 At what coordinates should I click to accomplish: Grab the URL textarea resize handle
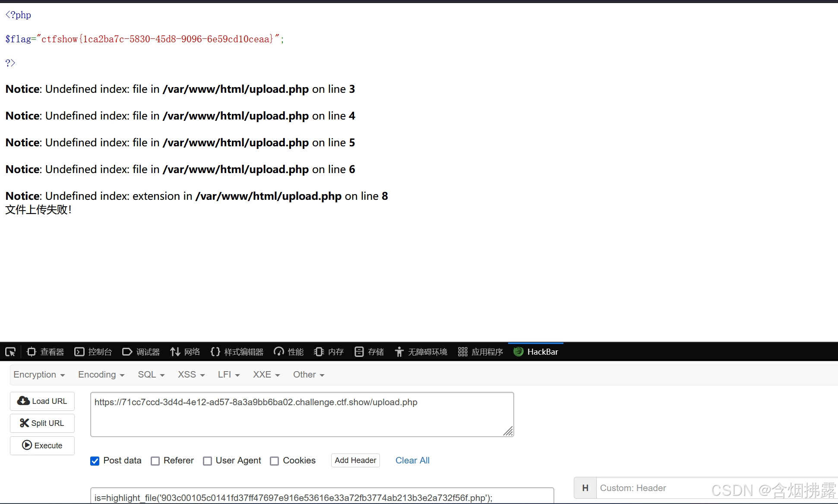[509, 431]
